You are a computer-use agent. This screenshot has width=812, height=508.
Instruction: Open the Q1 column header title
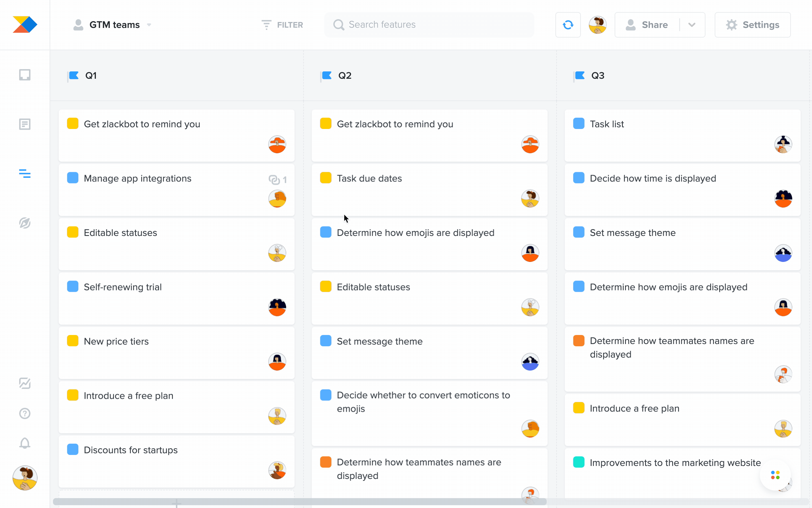(x=91, y=76)
